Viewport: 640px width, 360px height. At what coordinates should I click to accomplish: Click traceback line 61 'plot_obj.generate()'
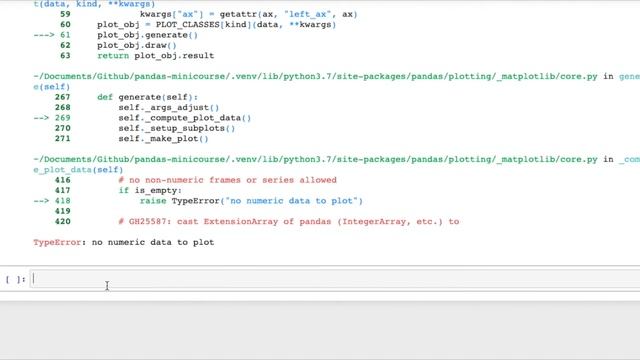(147, 35)
